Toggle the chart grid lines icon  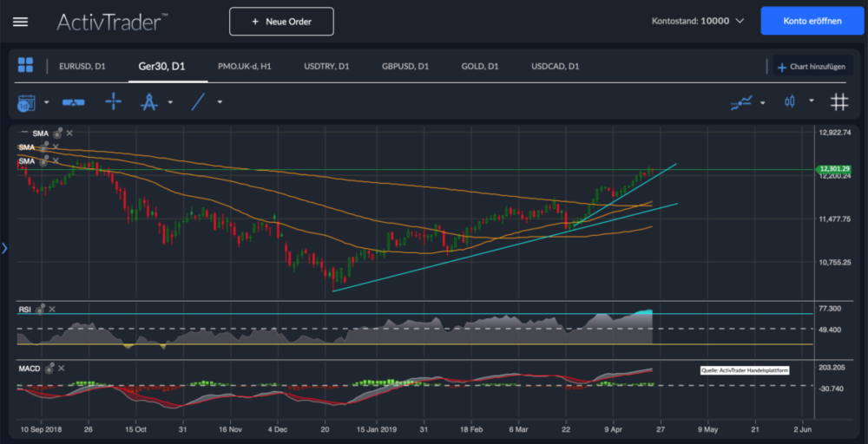click(839, 101)
